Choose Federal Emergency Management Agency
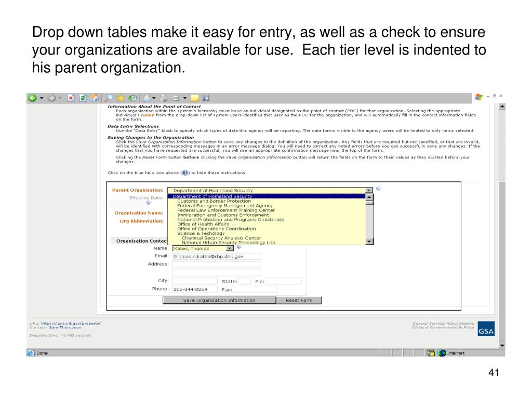The width and height of the screenshot is (532, 399). 267,206
